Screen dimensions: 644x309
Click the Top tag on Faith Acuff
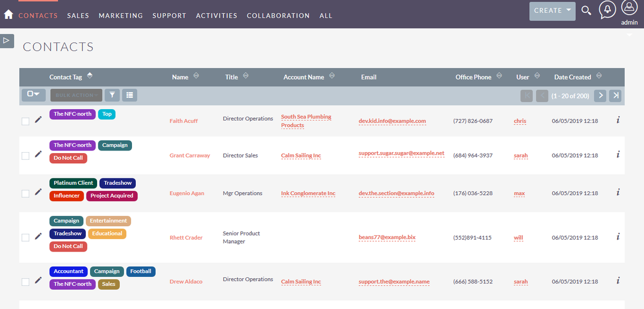point(107,114)
